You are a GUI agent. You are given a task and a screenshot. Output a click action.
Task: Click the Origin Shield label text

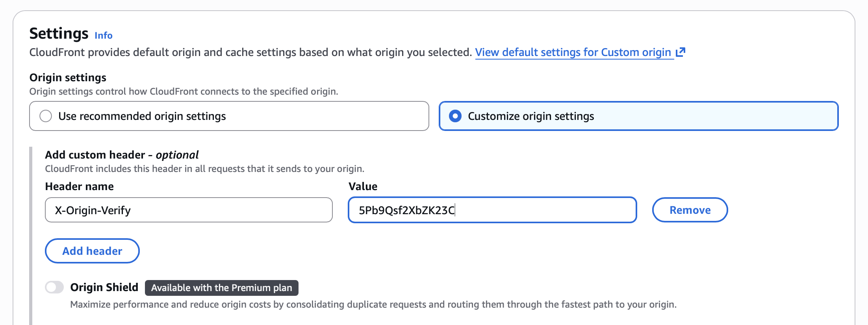tap(104, 287)
